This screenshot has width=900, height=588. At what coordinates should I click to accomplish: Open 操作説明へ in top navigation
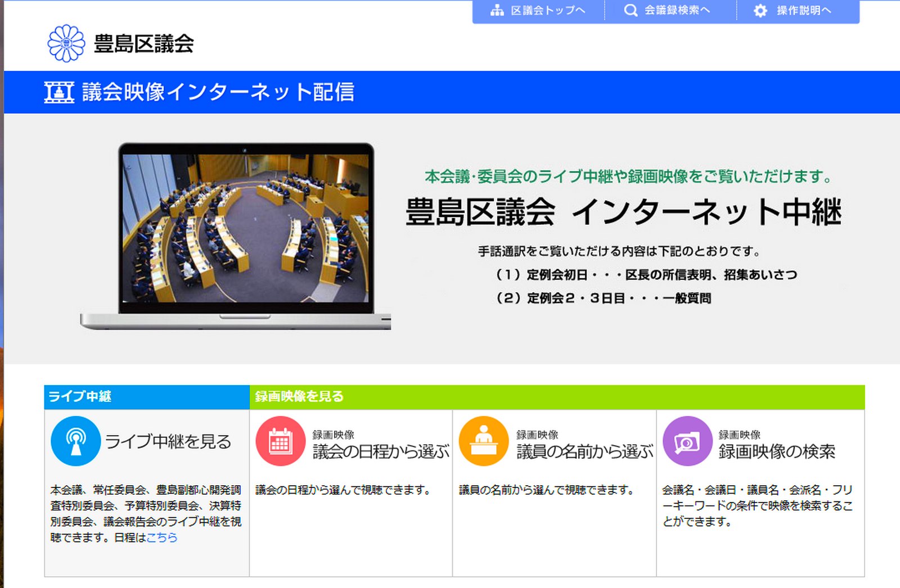click(804, 11)
